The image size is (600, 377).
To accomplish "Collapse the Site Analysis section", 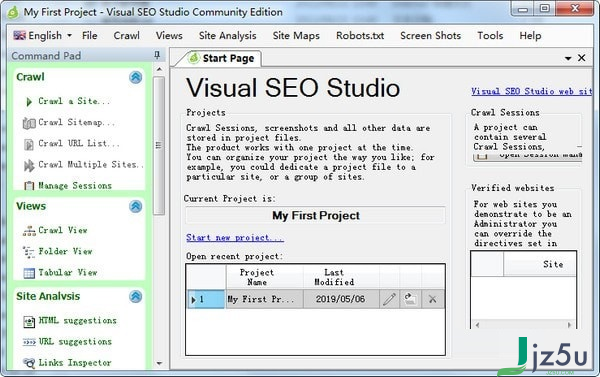I will 135,296.
